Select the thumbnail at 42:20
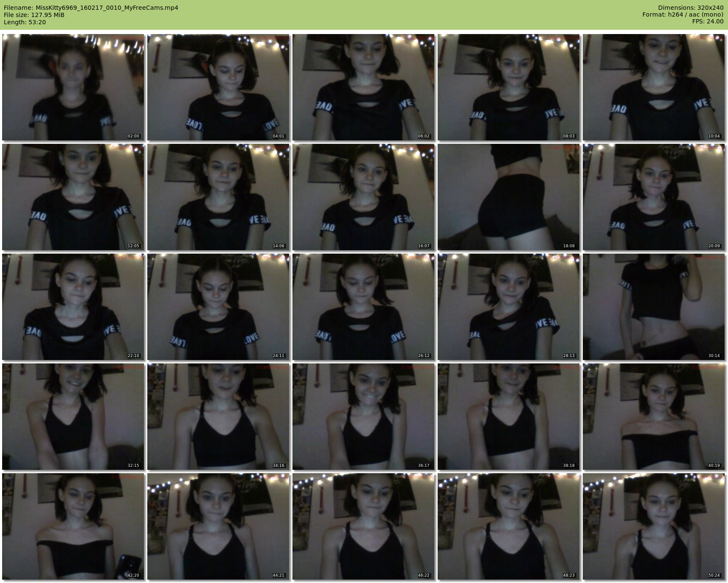 pyautogui.click(x=73, y=526)
